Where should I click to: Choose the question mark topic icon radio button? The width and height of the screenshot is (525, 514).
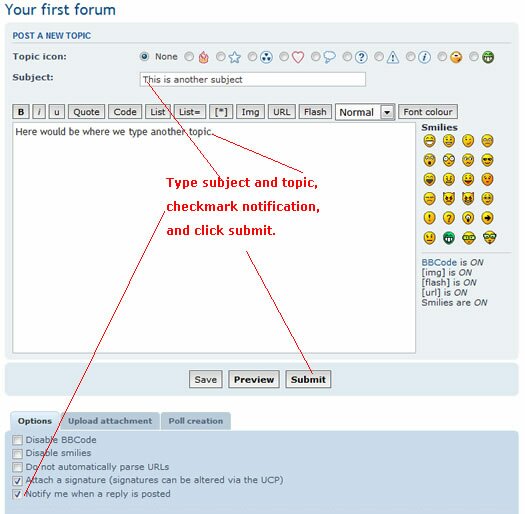click(347, 57)
